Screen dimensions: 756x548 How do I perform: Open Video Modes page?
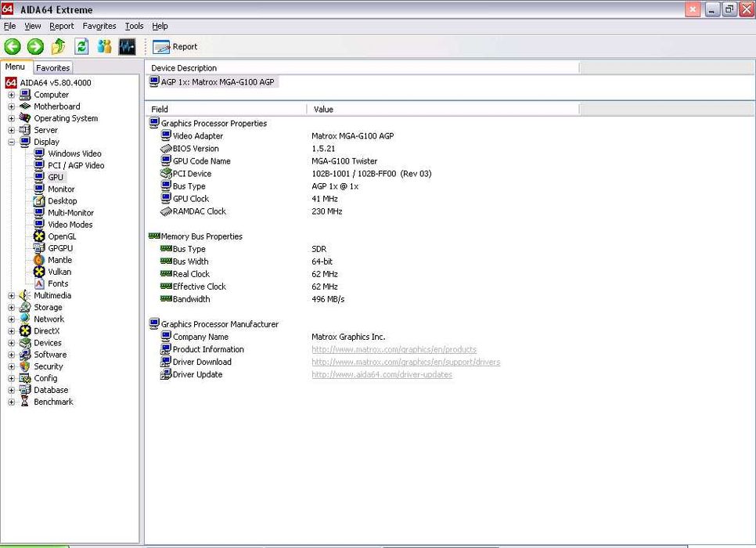(70, 225)
